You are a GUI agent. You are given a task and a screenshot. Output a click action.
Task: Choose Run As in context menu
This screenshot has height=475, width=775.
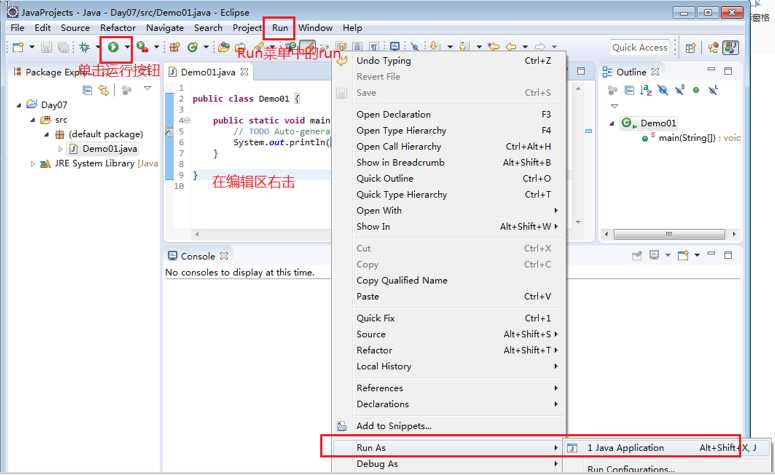(448, 447)
